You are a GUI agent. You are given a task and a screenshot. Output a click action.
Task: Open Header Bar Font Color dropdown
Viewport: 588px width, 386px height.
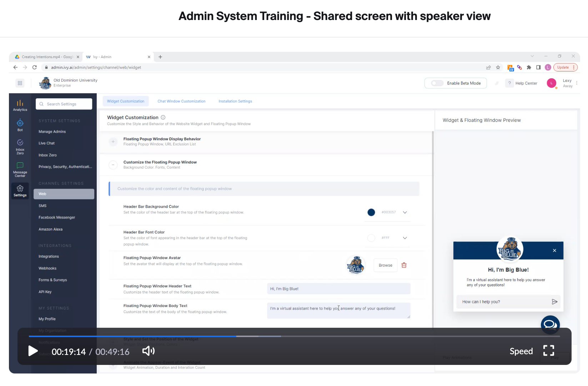pyautogui.click(x=405, y=238)
